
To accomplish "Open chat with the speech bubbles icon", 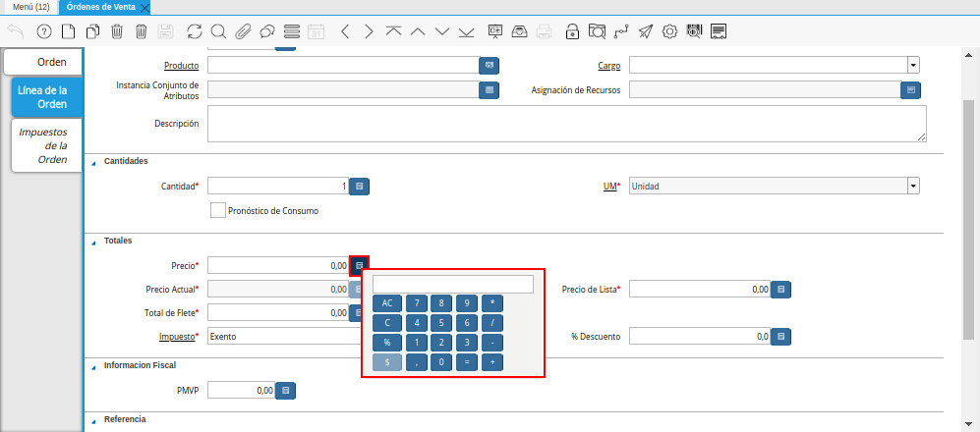I will (x=267, y=31).
